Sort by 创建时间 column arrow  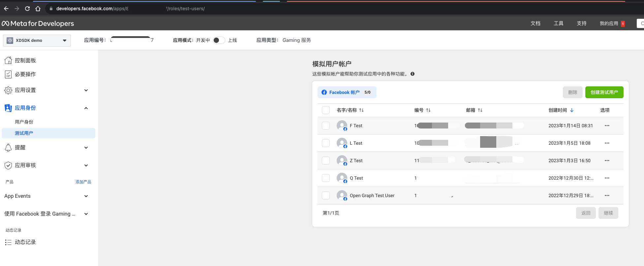pos(572,110)
